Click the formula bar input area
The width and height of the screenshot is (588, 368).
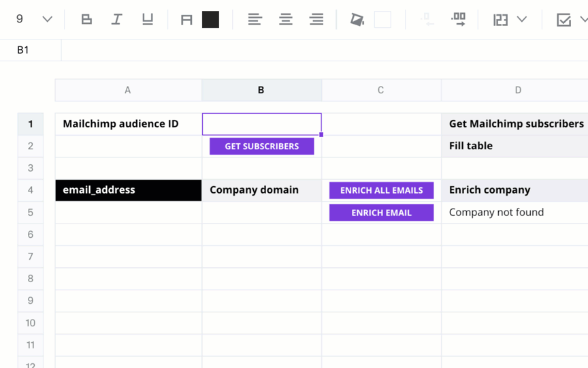pyautogui.click(x=325, y=50)
